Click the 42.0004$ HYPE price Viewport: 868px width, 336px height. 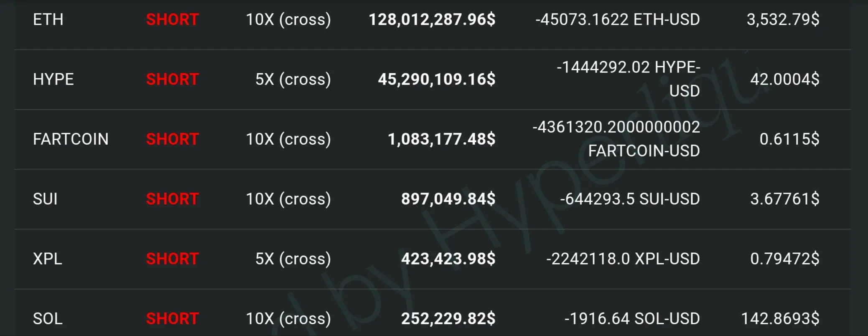point(784,80)
